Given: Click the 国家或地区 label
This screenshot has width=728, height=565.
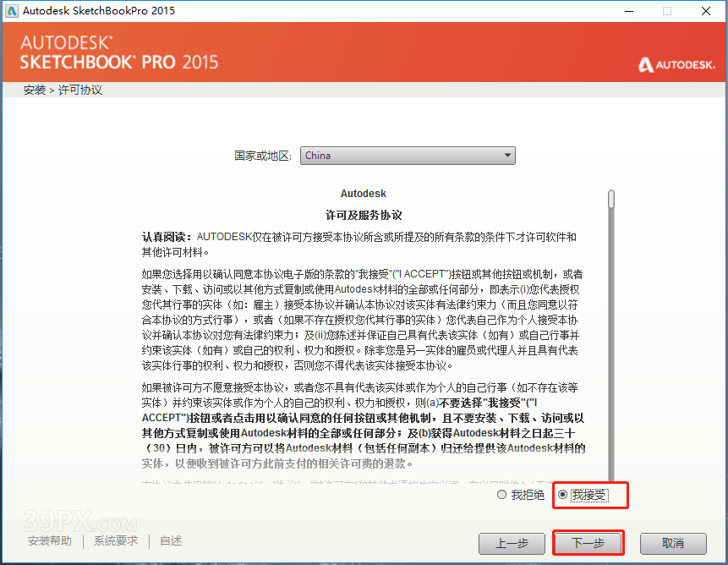Looking at the screenshot, I should click(263, 156).
